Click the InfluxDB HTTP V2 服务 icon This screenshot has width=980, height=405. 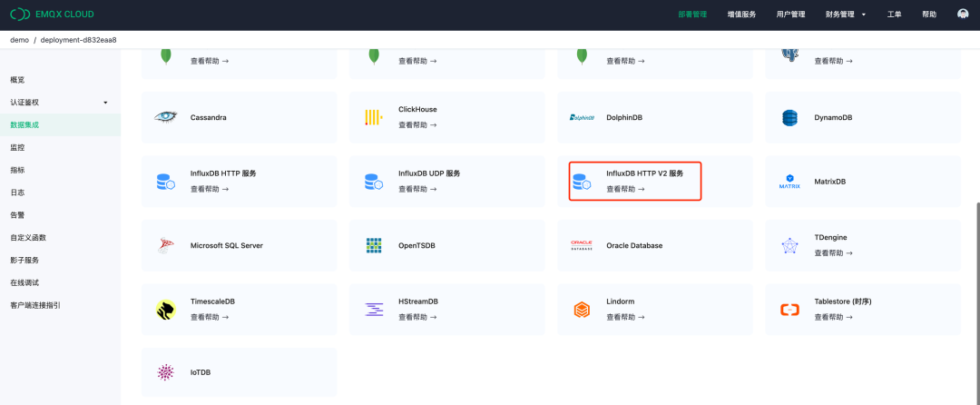click(x=582, y=182)
